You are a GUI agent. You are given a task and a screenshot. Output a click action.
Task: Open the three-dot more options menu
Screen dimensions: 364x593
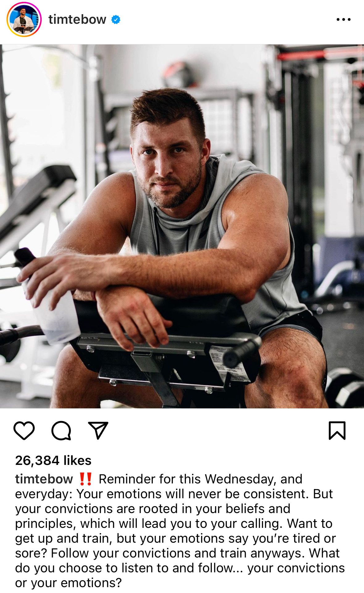click(x=343, y=19)
